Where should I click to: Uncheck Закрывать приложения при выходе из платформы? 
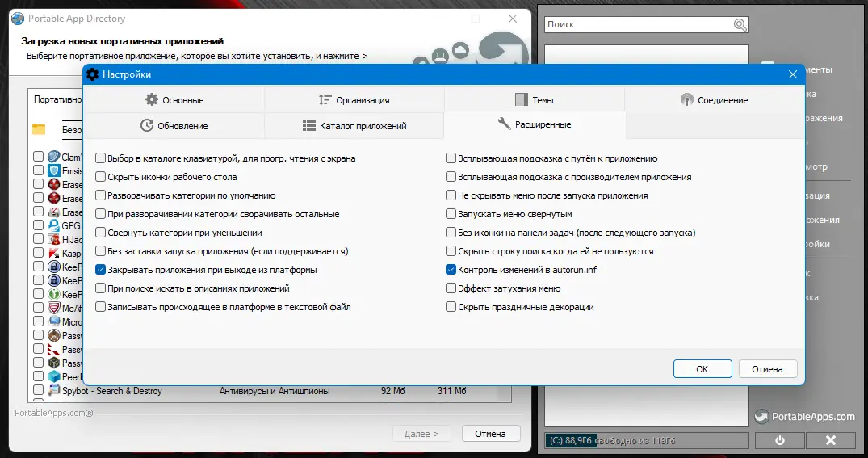[100, 270]
